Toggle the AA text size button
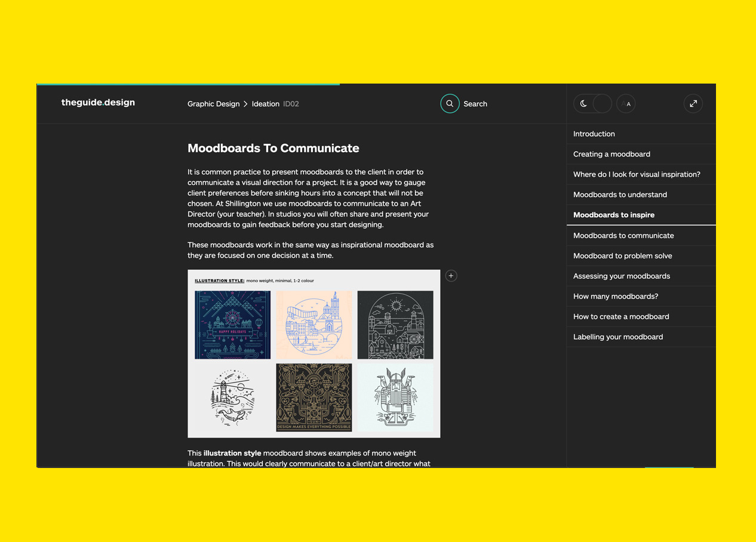 pos(626,104)
